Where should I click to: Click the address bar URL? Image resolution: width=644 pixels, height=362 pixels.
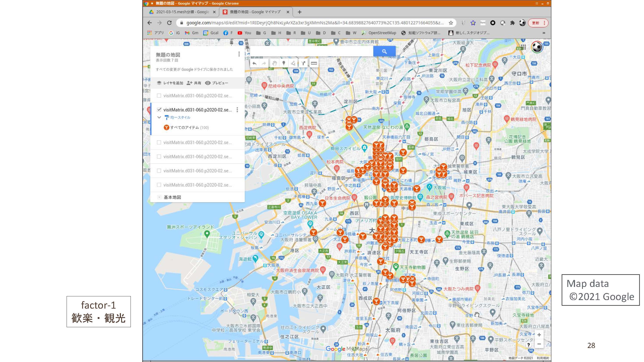[315, 23]
